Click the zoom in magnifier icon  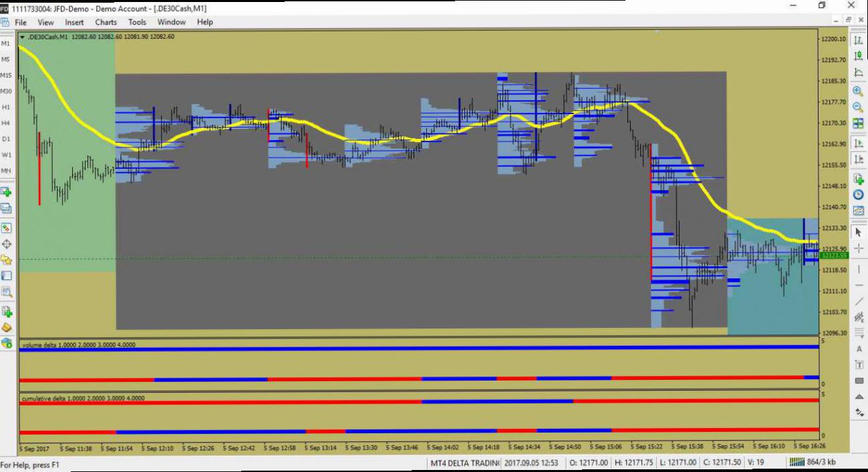(x=859, y=91)
